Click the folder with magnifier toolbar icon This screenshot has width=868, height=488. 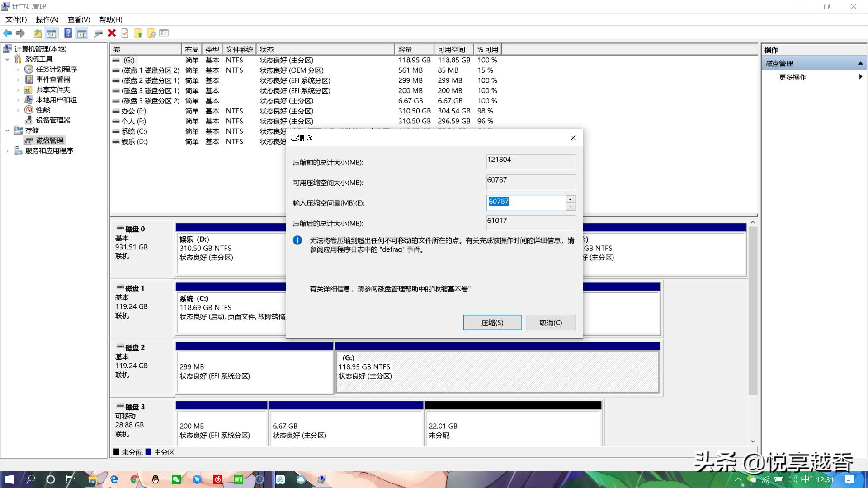(x=151, y=33)
